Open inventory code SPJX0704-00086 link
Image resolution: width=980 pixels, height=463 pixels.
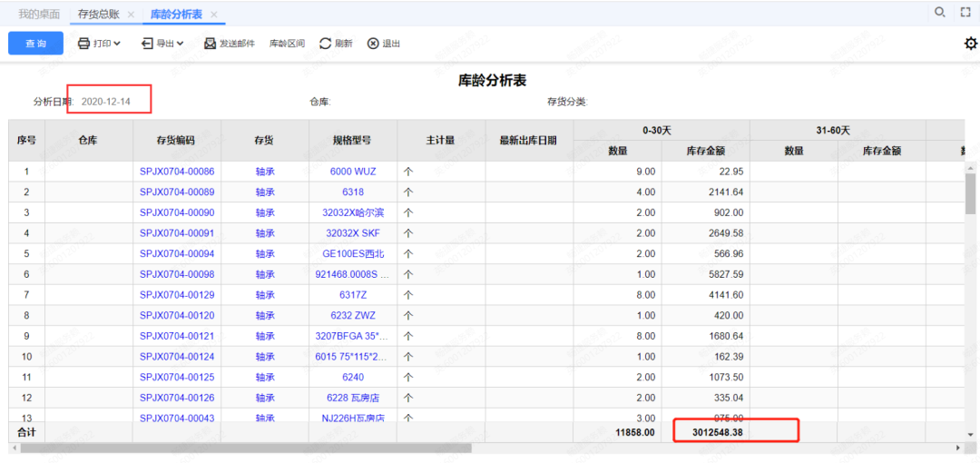[x=177, y=172]
